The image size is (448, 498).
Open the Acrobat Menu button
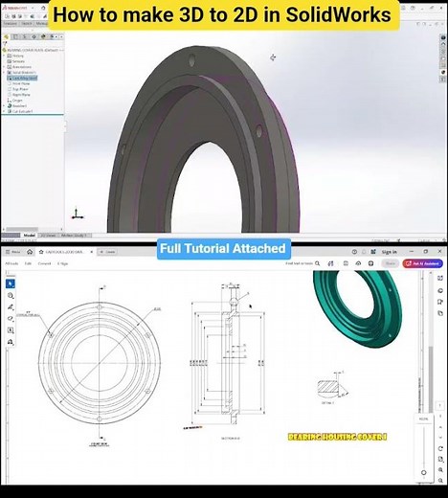12,252
